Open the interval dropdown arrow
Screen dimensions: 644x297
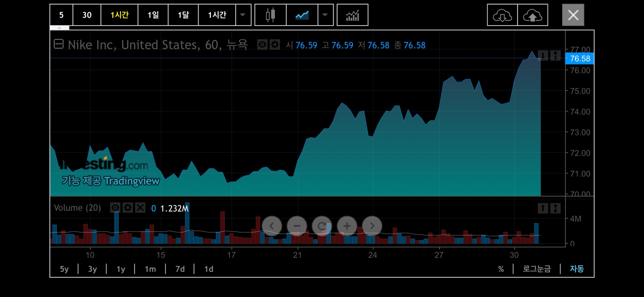(x=243, y=15)
